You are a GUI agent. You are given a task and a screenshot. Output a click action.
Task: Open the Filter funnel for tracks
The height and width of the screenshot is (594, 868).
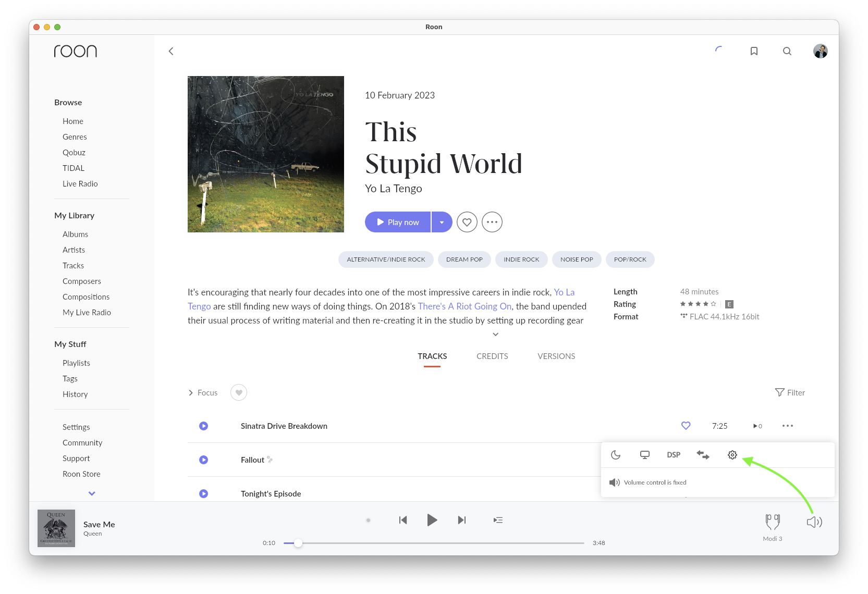(790, 392)
